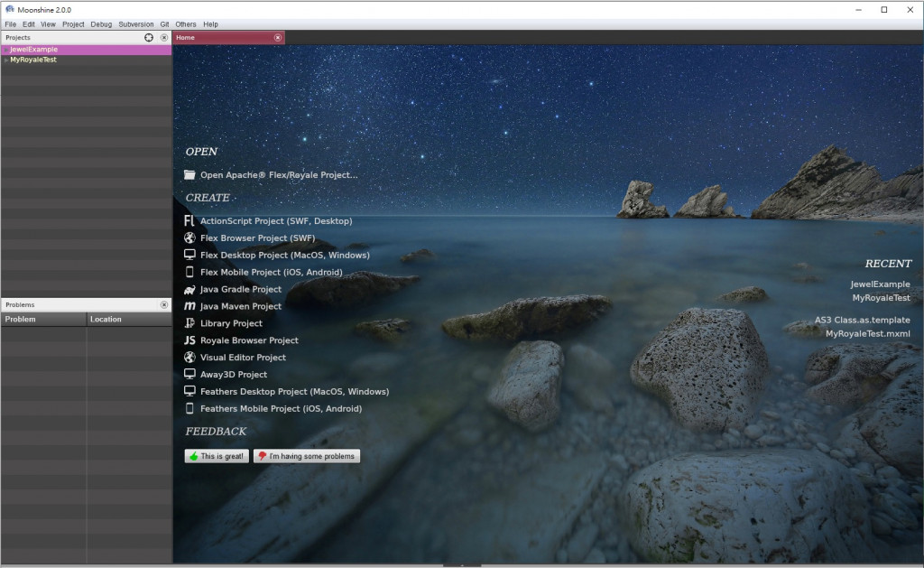The width and height of the screenshot is (924, 568).
Task: Create a Library Project
Action: [x=231, y=323]
